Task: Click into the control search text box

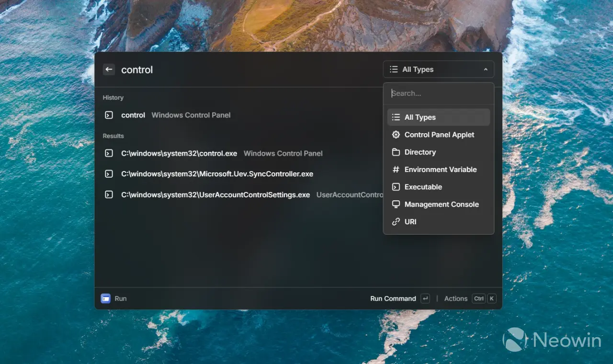Action: pyautogui.click(x=249, y=69)
